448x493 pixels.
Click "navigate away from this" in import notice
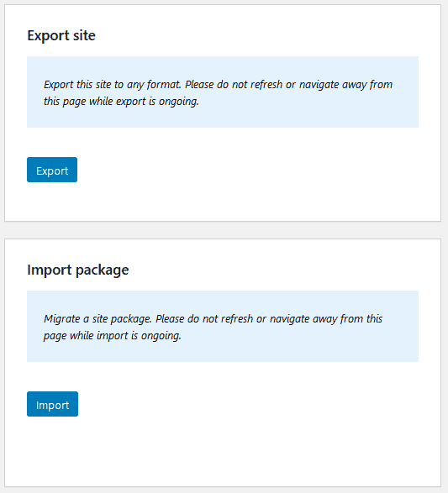click(x=326, y=319)
